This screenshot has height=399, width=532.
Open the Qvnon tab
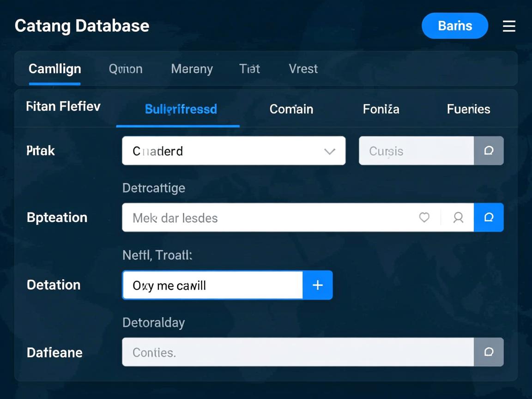126,69
